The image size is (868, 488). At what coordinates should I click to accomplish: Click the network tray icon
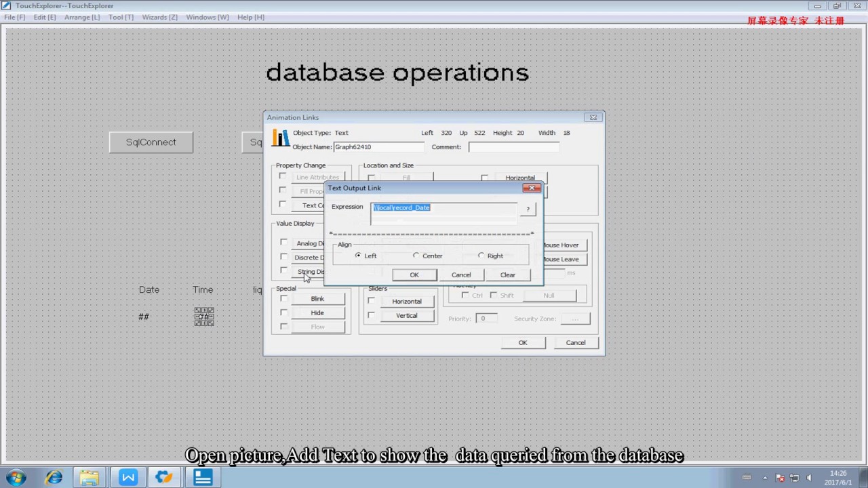(x=794, y=478)
